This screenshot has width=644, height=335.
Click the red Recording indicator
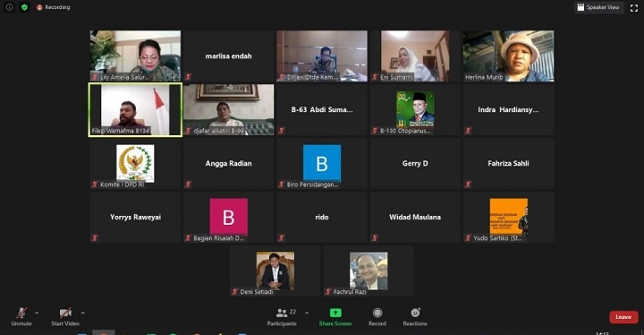54,7
